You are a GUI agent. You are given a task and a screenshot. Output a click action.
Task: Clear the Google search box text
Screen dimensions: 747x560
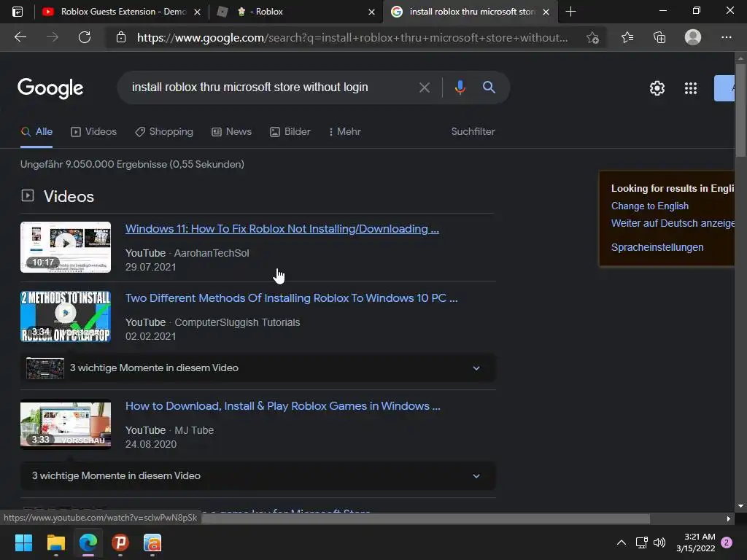pyautogui.click(x=424, y=87)
